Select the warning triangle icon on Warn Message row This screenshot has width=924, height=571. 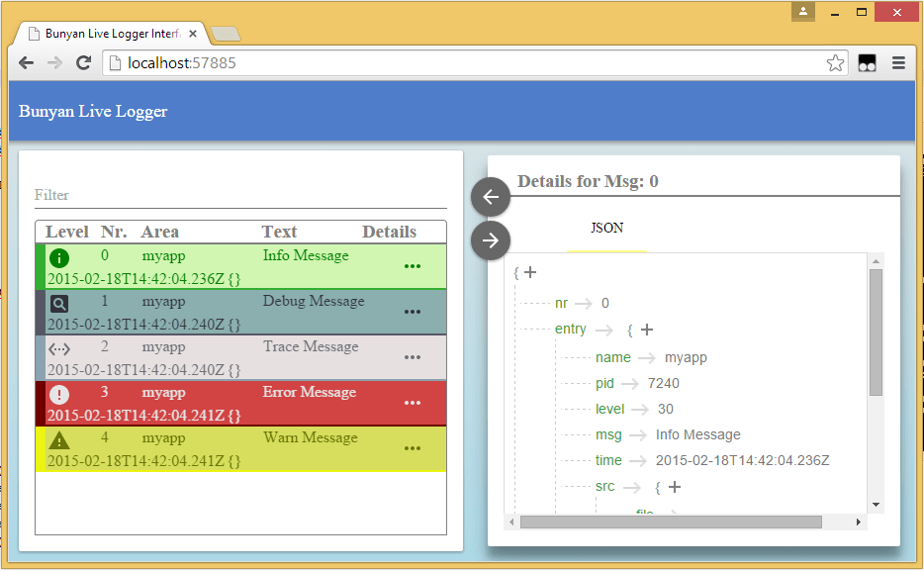pos(59,439)
